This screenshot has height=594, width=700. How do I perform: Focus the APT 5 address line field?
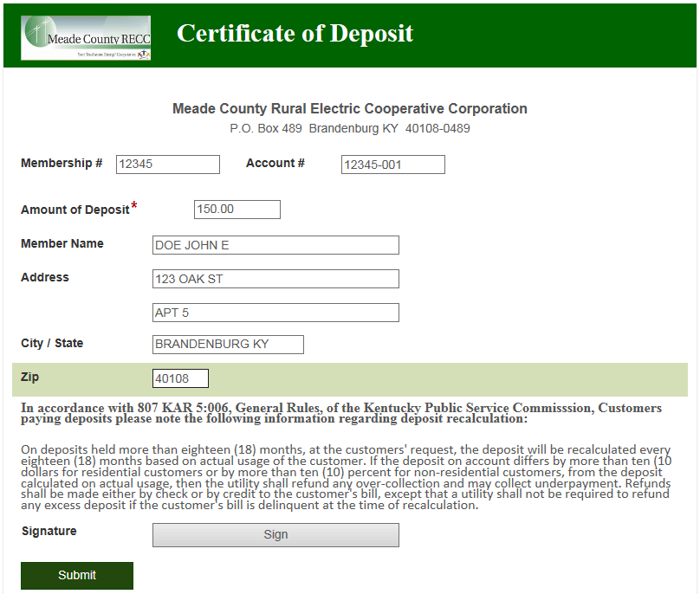click(275, 313)
